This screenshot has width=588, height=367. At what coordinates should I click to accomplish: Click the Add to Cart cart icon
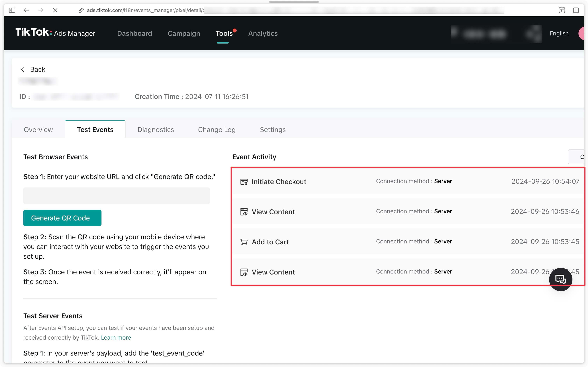tap(244, 242)
